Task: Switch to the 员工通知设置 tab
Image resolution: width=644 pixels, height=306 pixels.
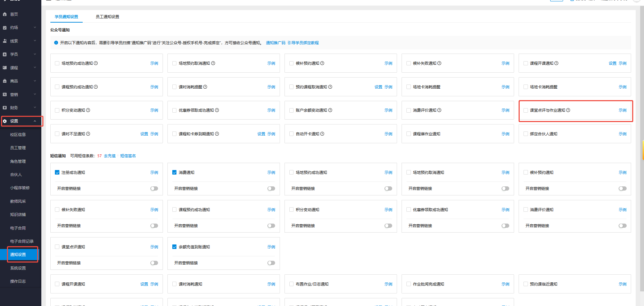Action: tap(107, 17)
